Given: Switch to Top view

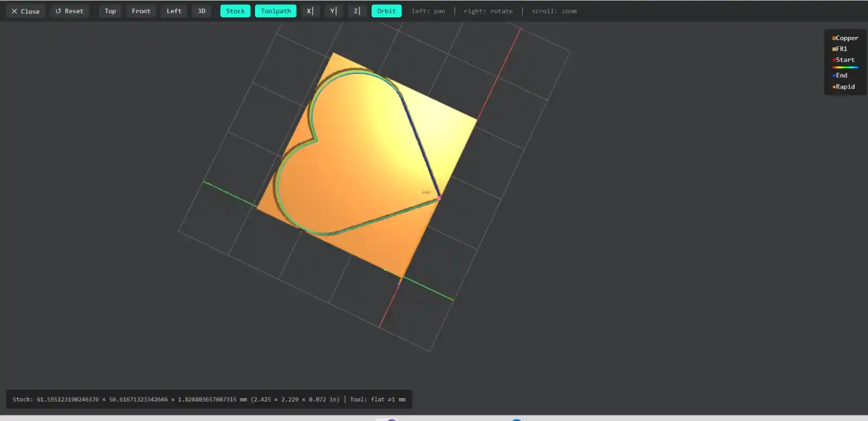Looking at the screenshot, I should tap(110, 11).
